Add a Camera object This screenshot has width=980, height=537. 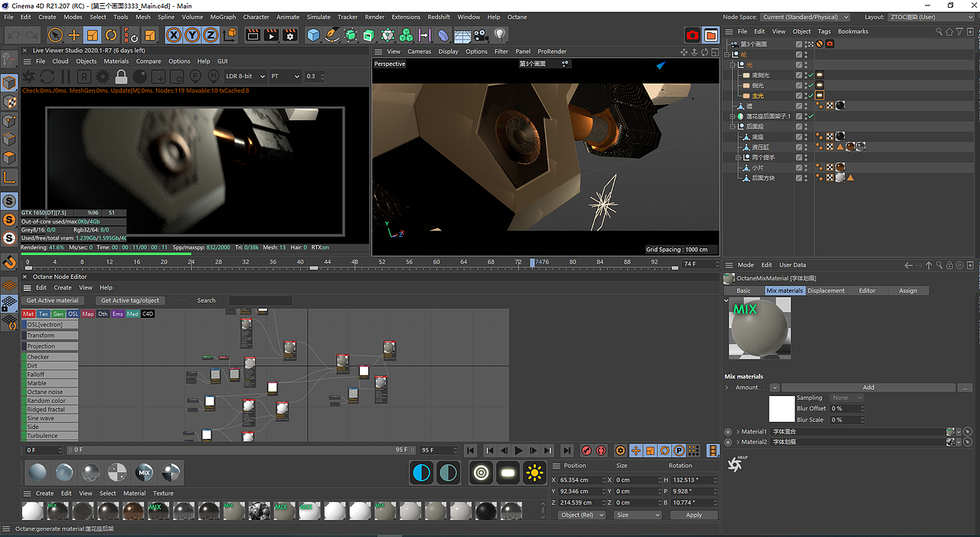click(x=481, y=34)
